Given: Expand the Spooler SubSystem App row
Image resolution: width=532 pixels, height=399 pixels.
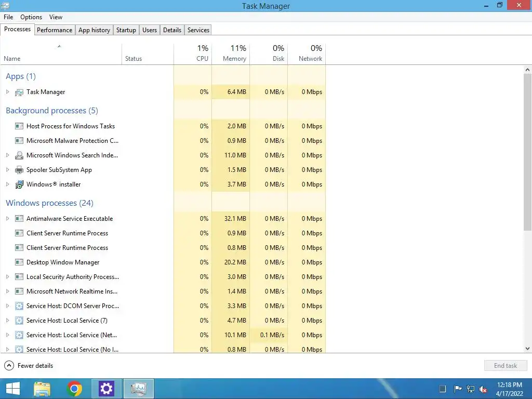Looking at the screenshot, I should pos(7,170).
